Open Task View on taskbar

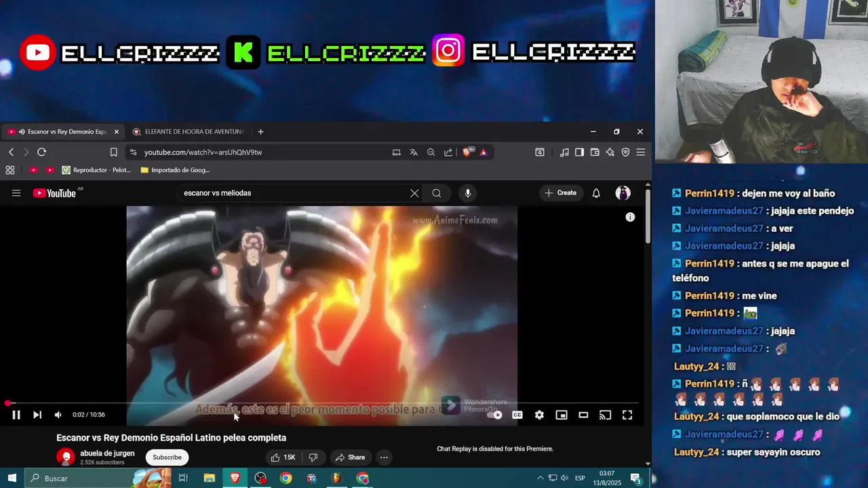(x=183, y=479)
